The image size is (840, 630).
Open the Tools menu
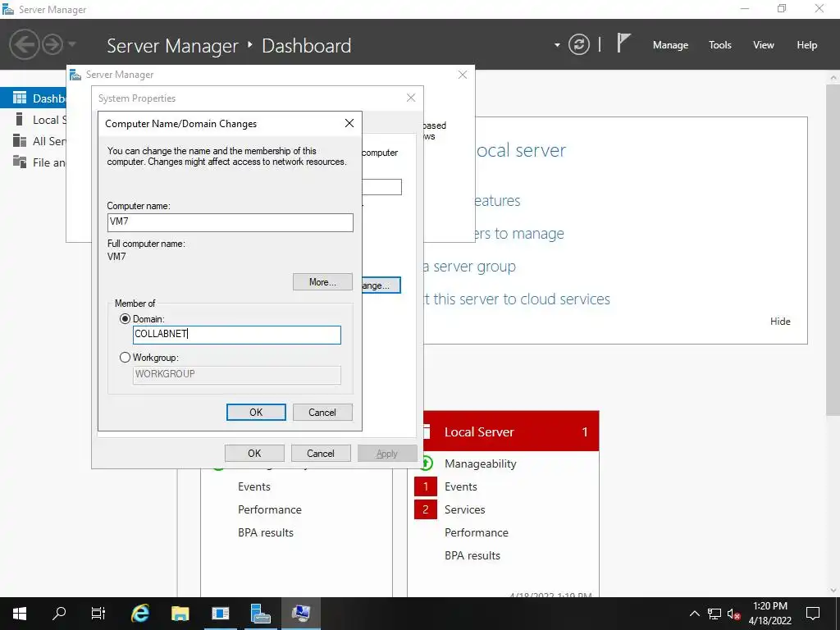click(x=720, y=45)
